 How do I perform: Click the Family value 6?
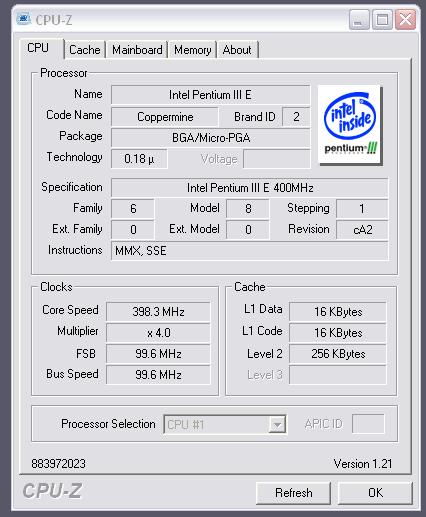click(x=133, y=209)
